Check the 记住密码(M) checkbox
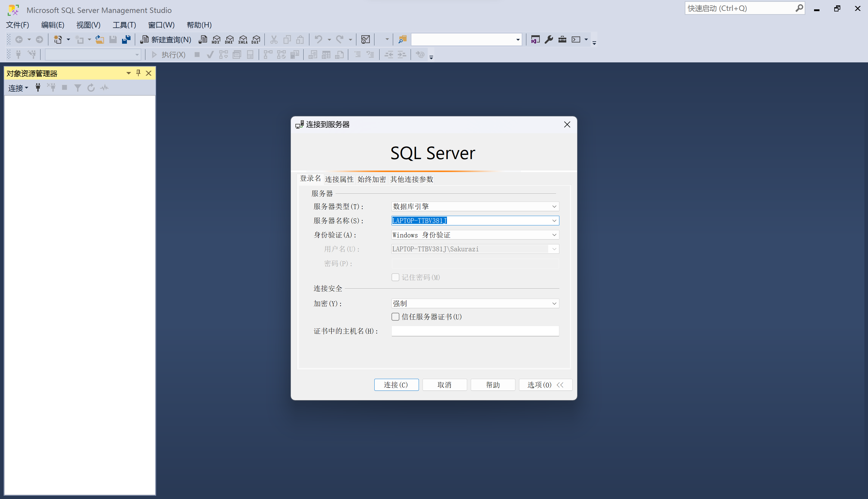 395,277
